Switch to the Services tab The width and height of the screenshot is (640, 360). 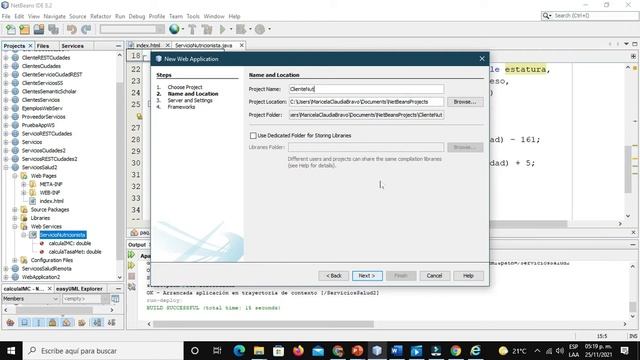point(73,46)
